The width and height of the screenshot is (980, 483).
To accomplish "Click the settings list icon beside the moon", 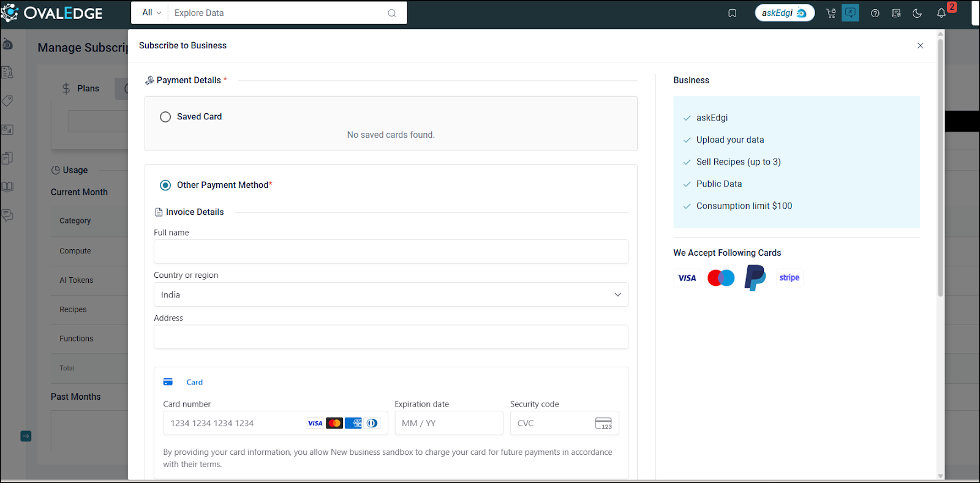I will coord(896,13).
